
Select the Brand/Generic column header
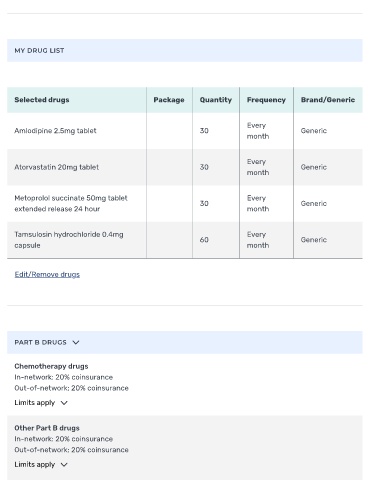pyautogui.click(x=328, y=100)
